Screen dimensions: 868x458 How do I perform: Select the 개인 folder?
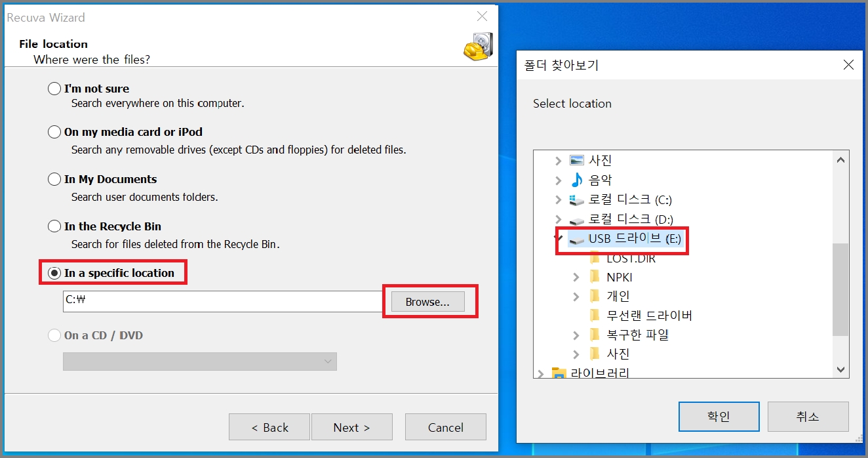[618, 297]
